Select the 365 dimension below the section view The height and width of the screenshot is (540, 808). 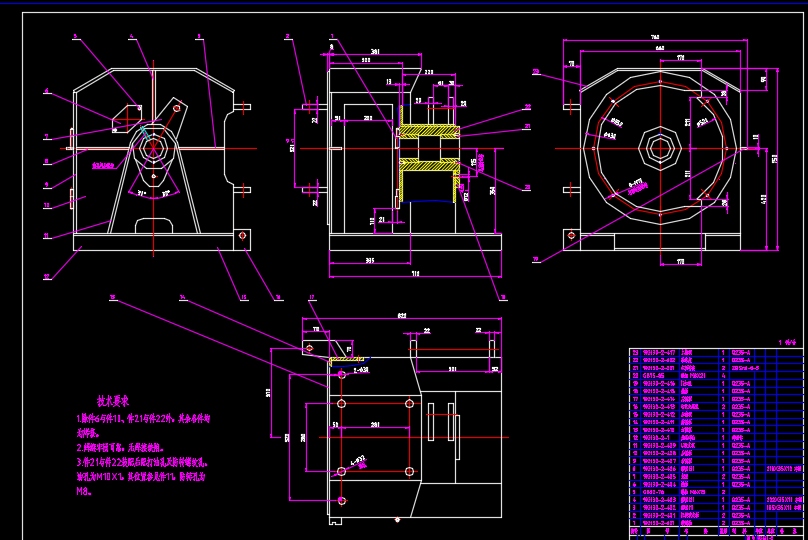coord(367,261)
